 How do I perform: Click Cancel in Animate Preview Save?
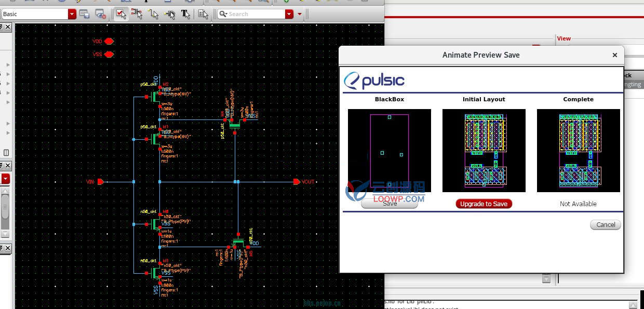pos(606,225)
